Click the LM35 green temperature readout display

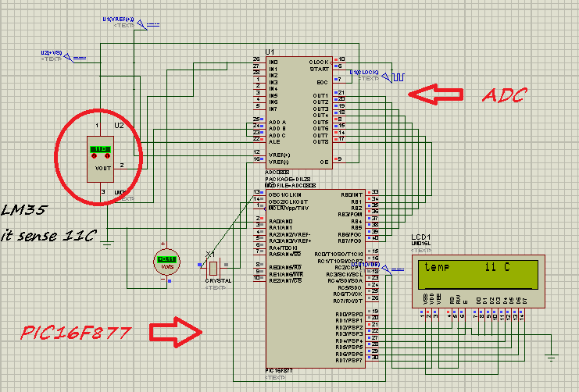pyautogui.click(x=99, y=148)
